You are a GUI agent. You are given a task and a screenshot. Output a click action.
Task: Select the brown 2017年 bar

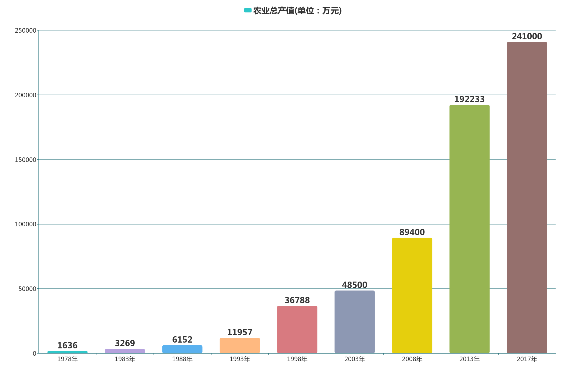(x=527, y=197)
